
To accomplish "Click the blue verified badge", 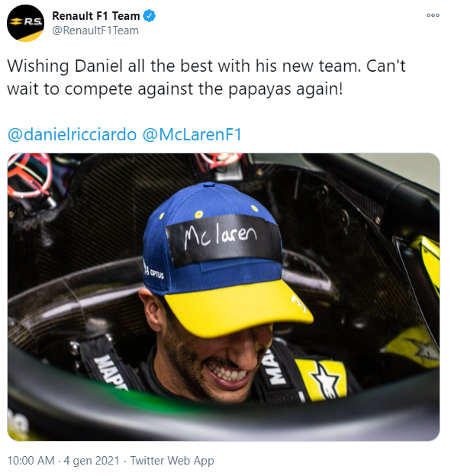I will tap(149, 16).
